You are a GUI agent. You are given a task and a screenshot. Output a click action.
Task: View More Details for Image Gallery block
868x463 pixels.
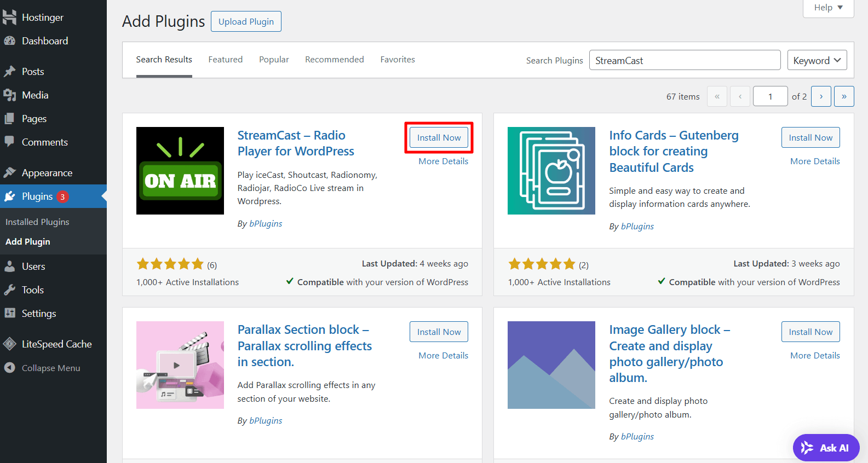815,356
